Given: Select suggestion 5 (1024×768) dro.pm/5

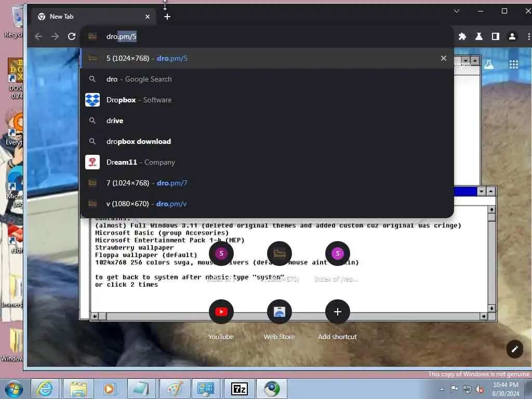Looking at the screenshot, I should pyautogui.click(x=267, y=58).
